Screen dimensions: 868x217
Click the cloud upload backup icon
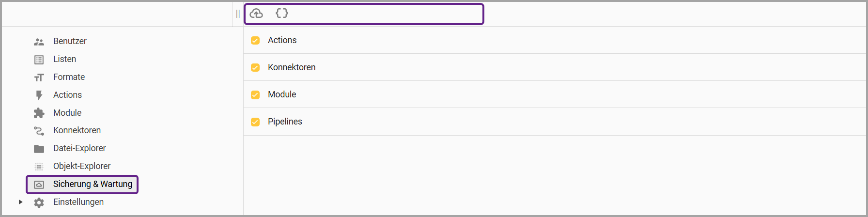[256, 14]
